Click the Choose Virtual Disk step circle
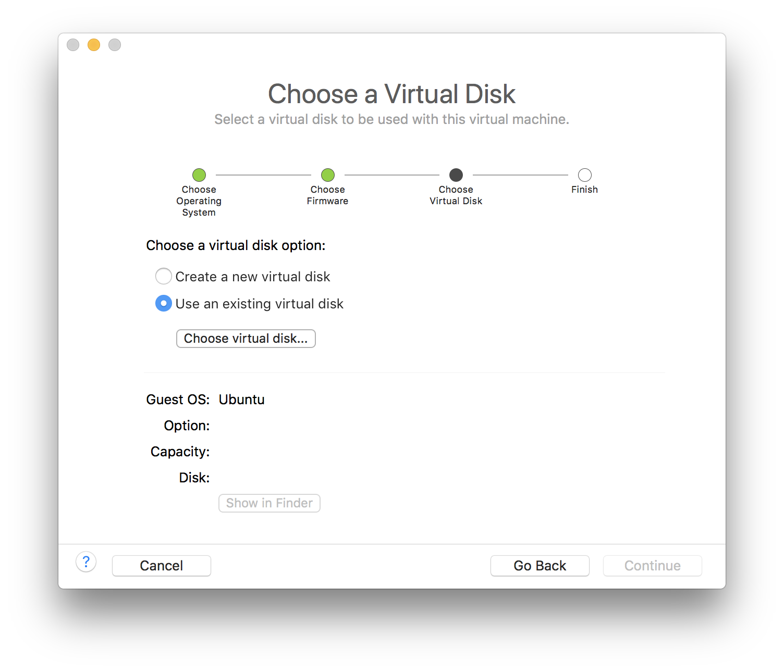The height and width of the screenshot is (672, 784). coord(456,175)
